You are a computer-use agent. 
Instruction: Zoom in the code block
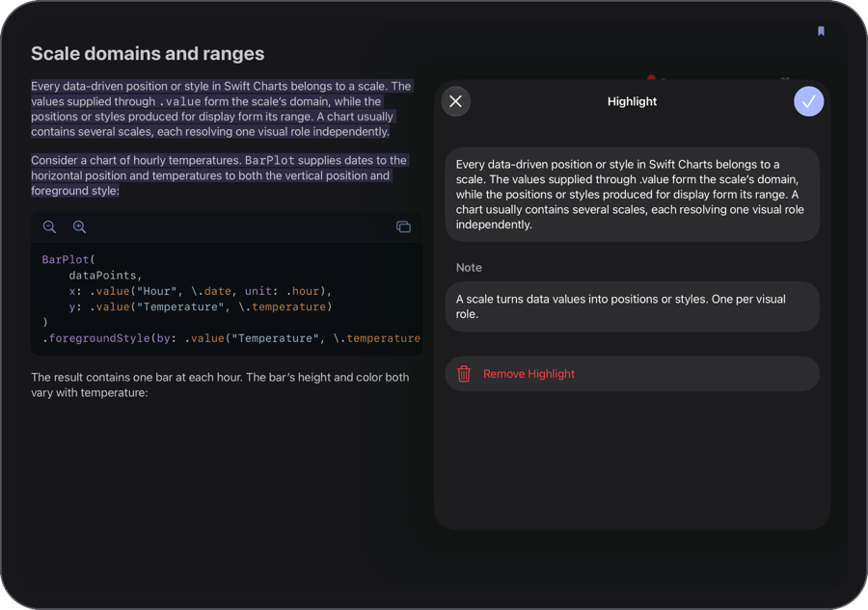tap(79, 226)
